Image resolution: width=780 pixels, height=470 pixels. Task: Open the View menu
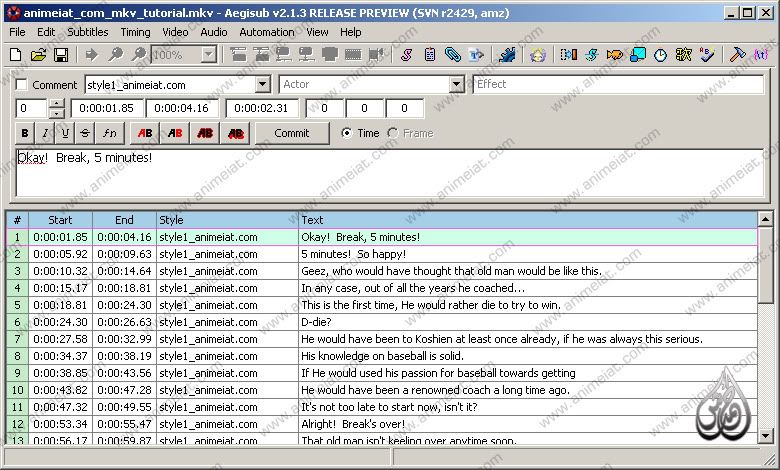317,32
